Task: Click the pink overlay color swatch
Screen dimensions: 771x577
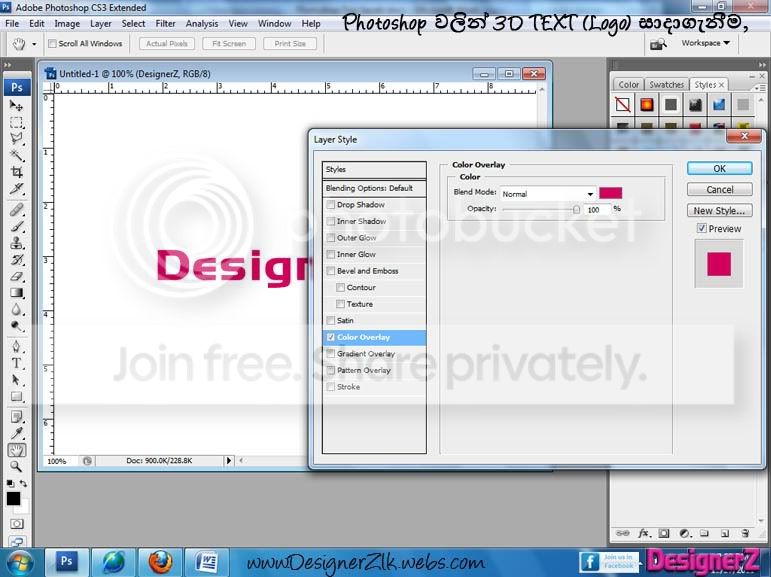Action: click(610, 192)
